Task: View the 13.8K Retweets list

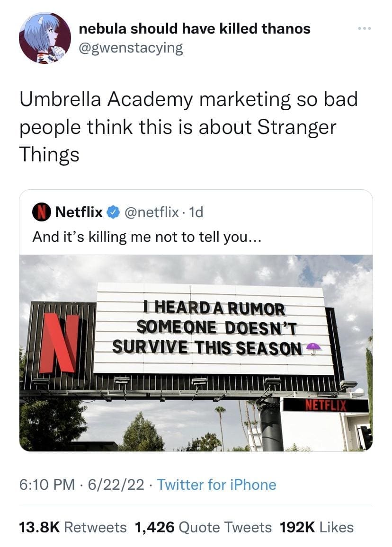Action: 72,527
